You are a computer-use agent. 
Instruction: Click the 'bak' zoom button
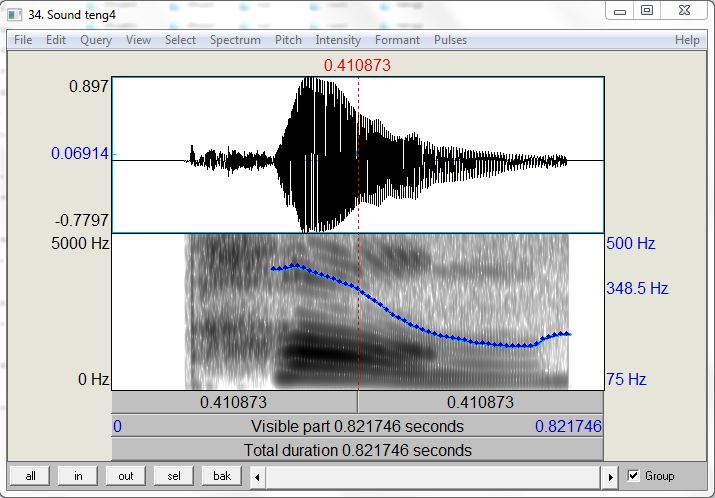[x=222, y=476]
